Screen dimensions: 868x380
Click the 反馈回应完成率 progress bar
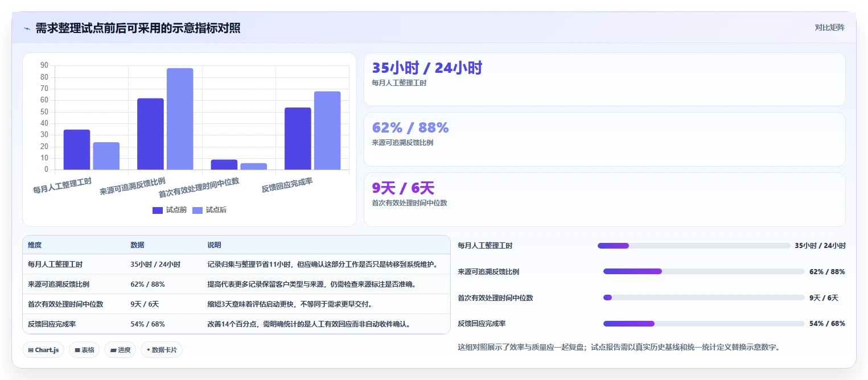point(704,324)
